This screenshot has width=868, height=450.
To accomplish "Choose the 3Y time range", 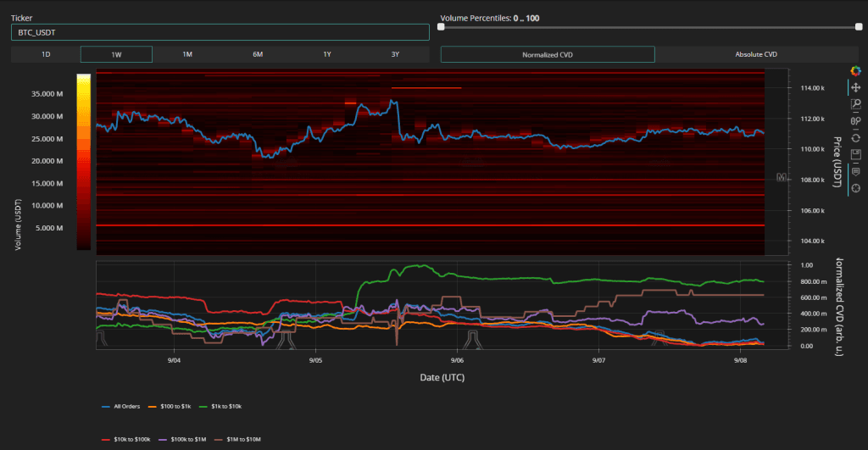I will (395, 54).
